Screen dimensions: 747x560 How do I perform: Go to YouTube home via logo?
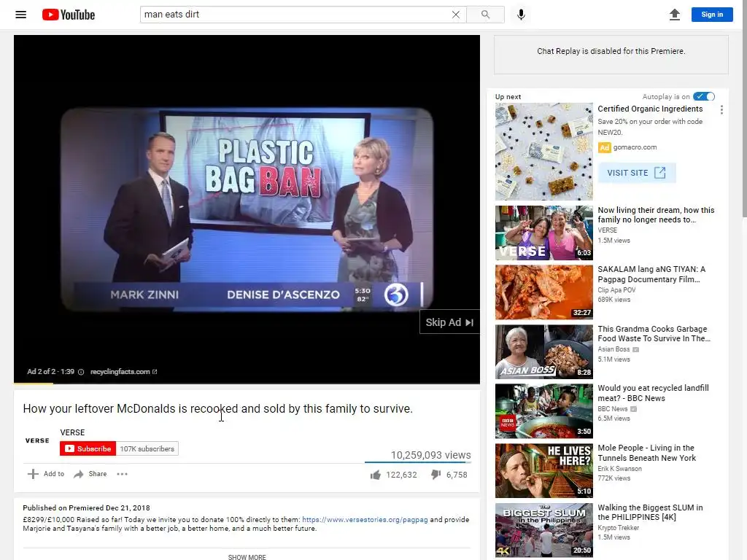click(69, 15)
